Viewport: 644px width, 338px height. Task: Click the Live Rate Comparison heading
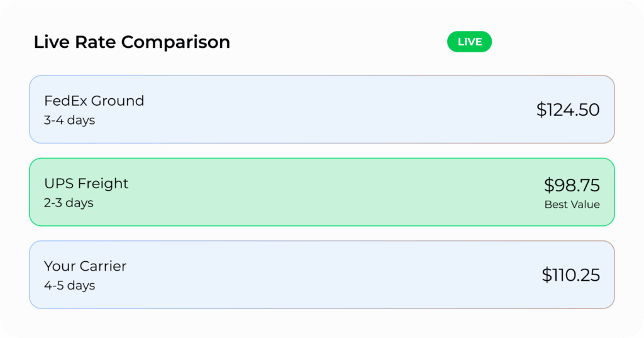pyautogui.click(x=132, y=42)
